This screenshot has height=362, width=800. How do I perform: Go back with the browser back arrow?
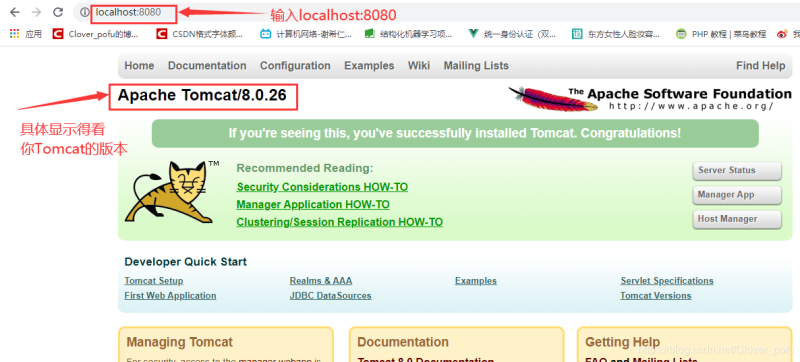coord(14,12)
